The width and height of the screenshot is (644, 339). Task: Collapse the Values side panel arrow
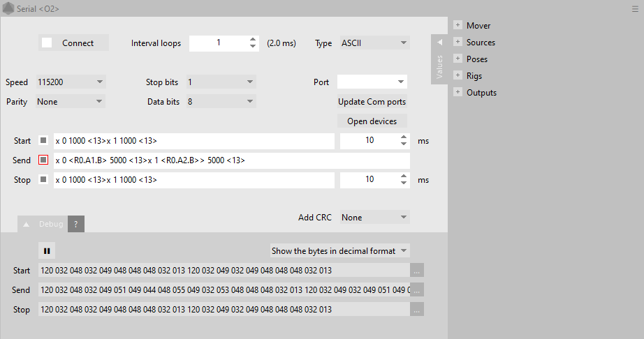tap(439, 43)
